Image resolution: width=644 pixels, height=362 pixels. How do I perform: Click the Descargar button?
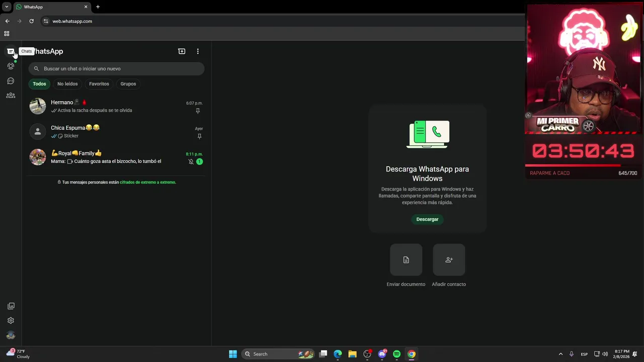[427, 219]
